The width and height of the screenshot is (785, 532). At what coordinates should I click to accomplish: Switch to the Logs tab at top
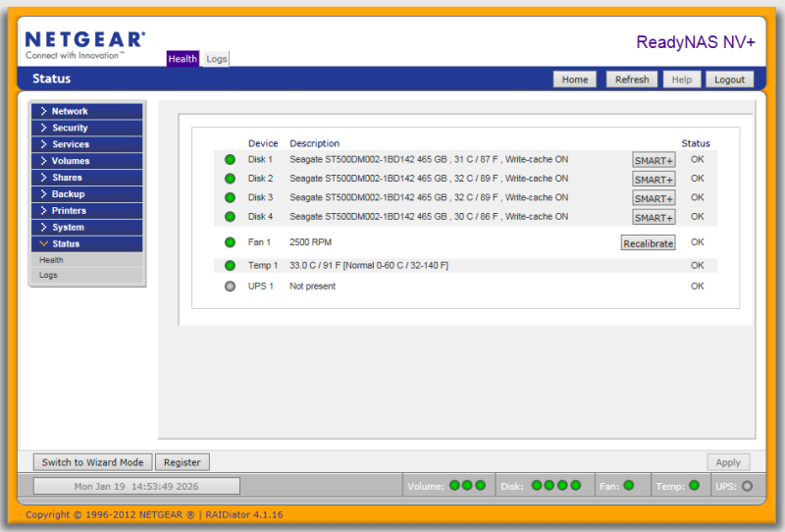click(x=216, y=59)
